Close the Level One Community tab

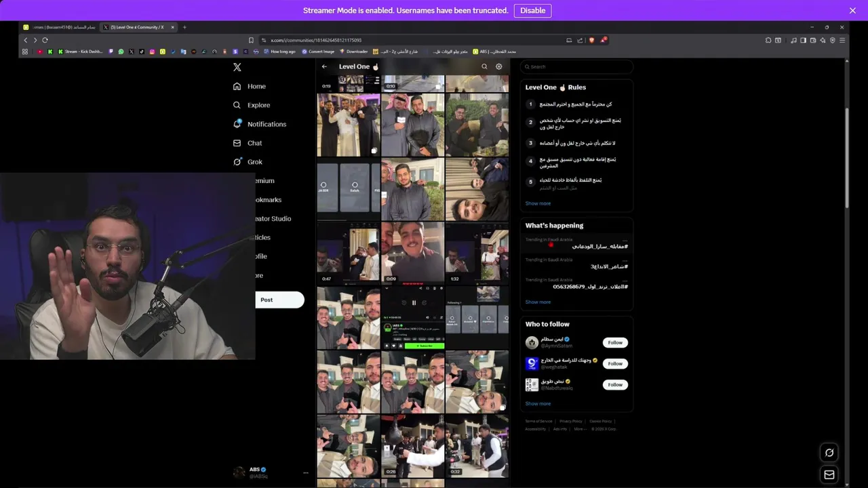(173, 27)
